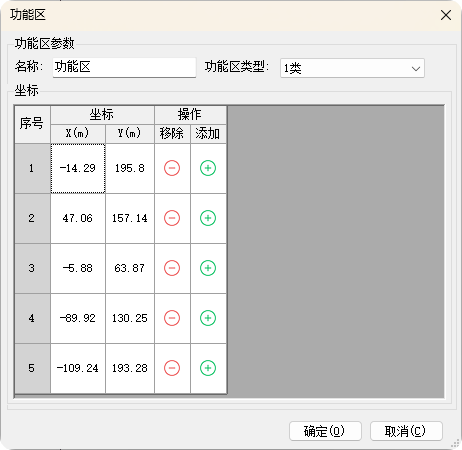Open the 功能区类型 dropdown
462x450 pixels.
point(352,68)
